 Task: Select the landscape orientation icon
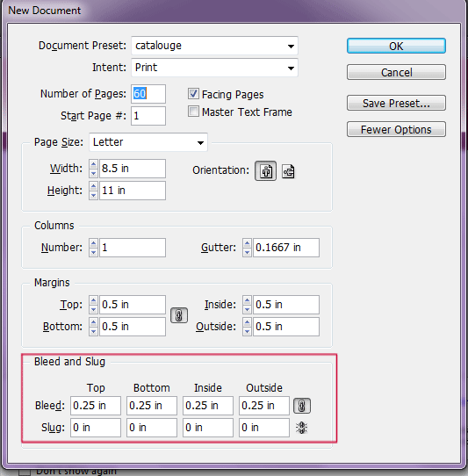288,171
